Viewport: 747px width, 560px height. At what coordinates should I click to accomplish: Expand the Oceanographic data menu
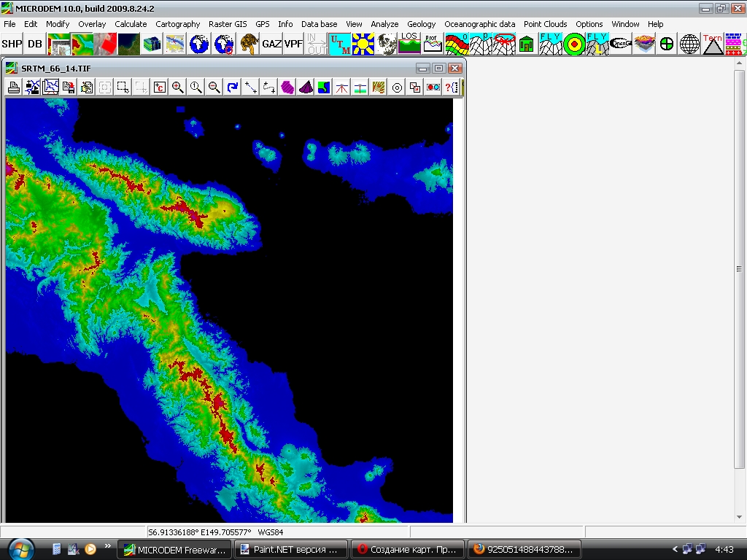(x=479, y=24)
